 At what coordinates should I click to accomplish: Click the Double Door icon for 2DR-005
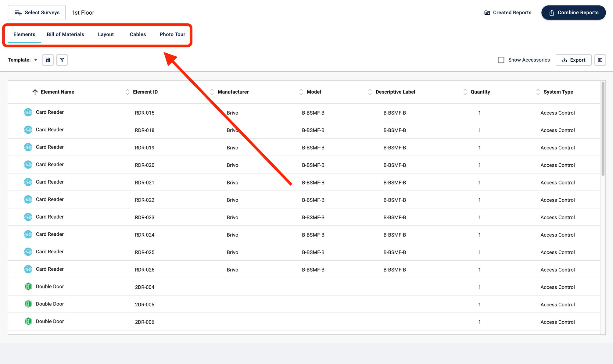(28, 304)
